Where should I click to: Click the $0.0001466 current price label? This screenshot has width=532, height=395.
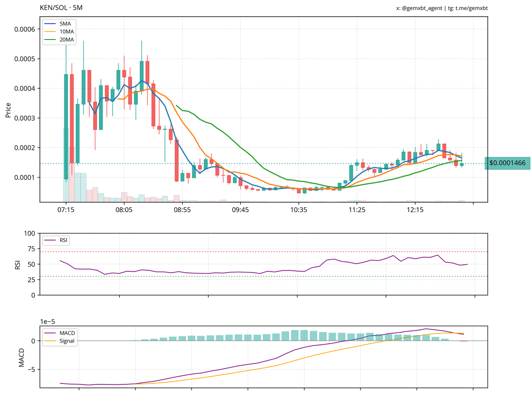pos(508,163)
